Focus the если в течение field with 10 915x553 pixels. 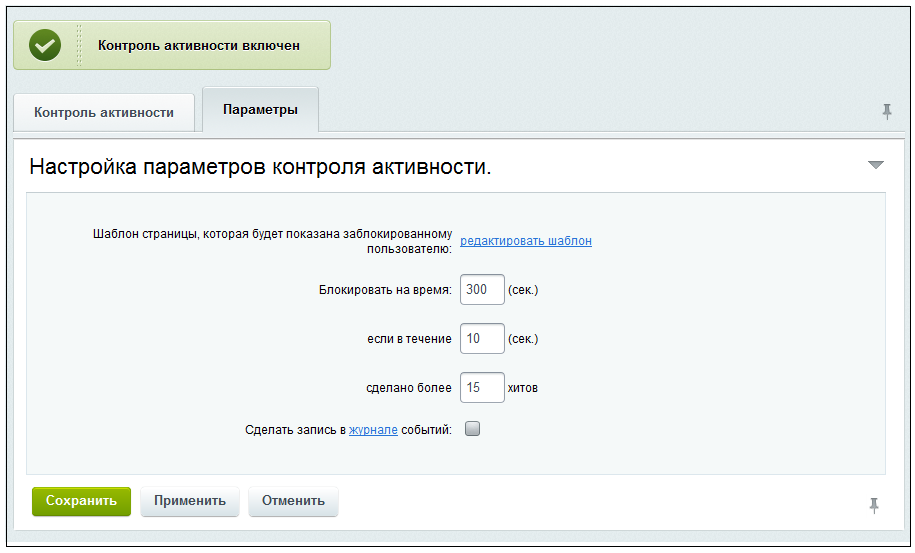coord(482,338)
